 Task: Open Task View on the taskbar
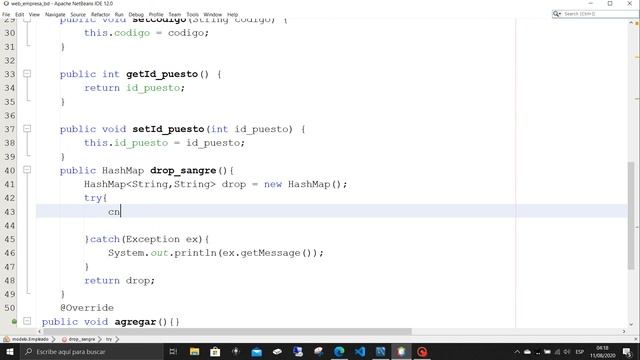[x=173, y=351]
